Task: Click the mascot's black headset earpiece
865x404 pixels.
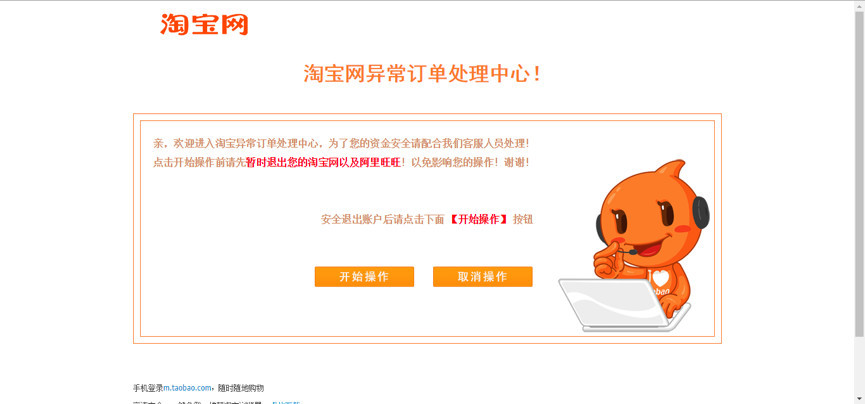Action: [x=701, y=212]
